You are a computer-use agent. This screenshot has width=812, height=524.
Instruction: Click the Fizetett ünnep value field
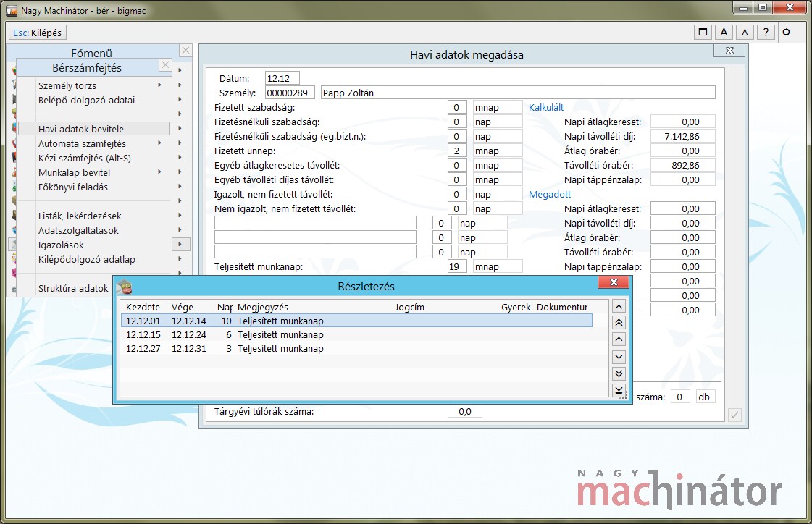point(457,151)
